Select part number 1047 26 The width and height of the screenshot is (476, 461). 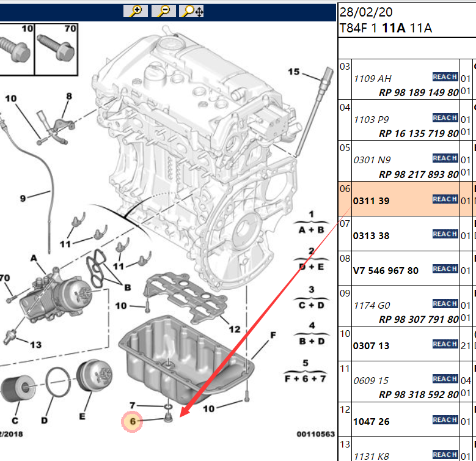372,422
